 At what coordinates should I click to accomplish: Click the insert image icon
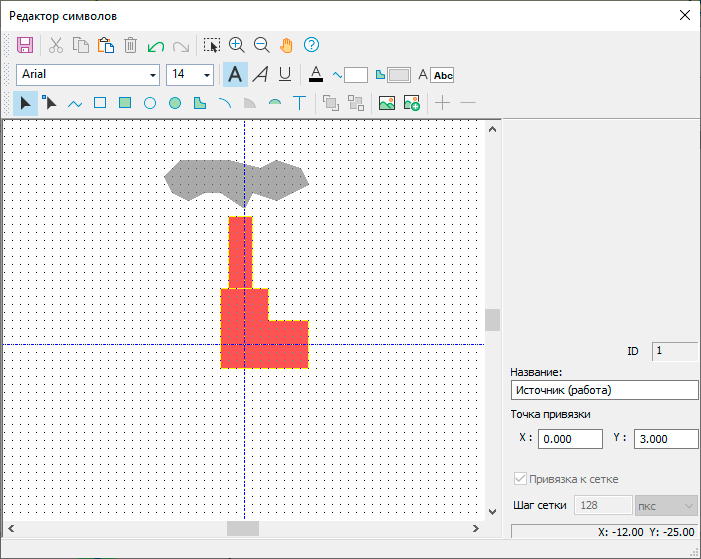(x=386, y=103)
